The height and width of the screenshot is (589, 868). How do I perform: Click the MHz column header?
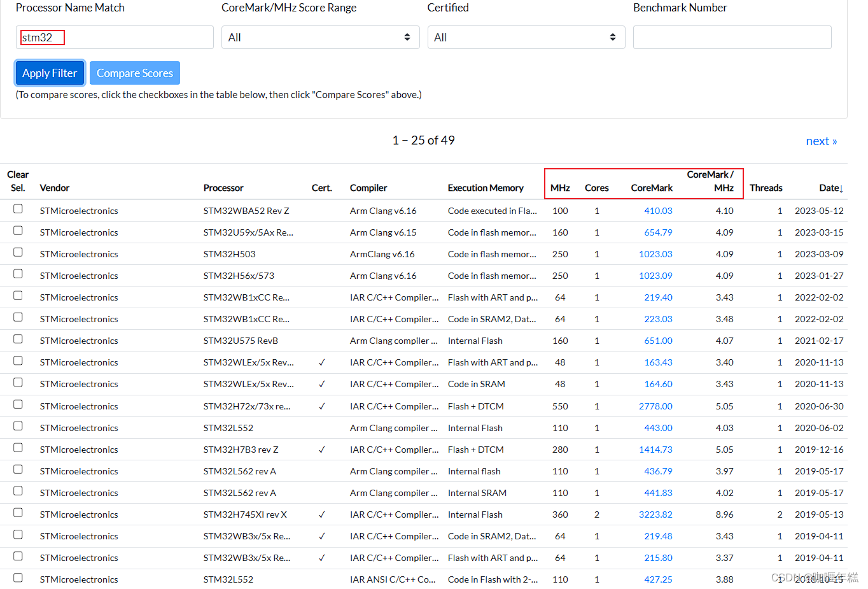560,188
